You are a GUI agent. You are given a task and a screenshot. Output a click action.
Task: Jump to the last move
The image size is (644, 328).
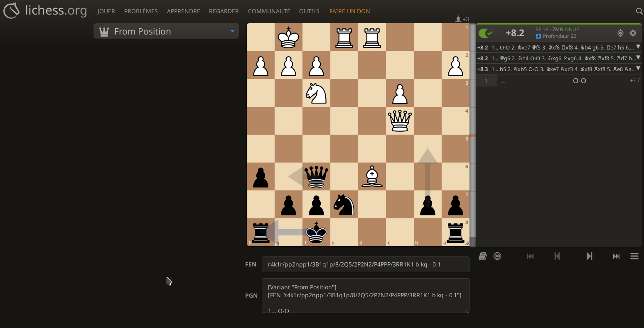point(616,256)
